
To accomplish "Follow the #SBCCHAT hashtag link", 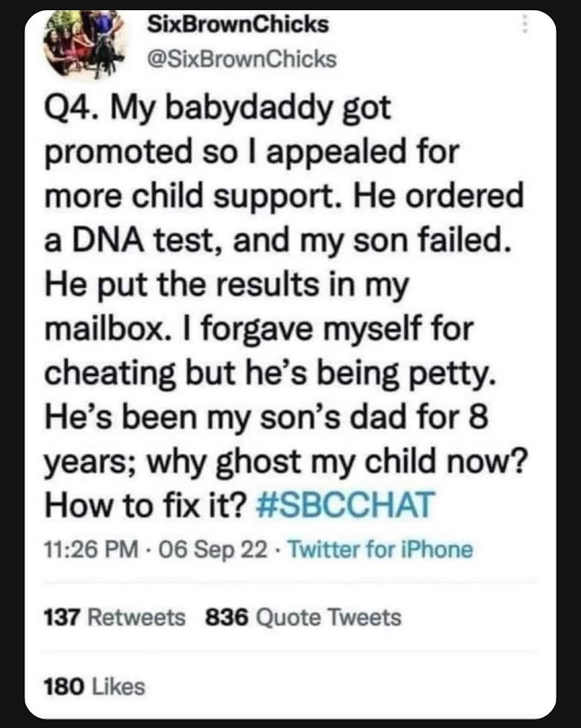I will 346,505.
